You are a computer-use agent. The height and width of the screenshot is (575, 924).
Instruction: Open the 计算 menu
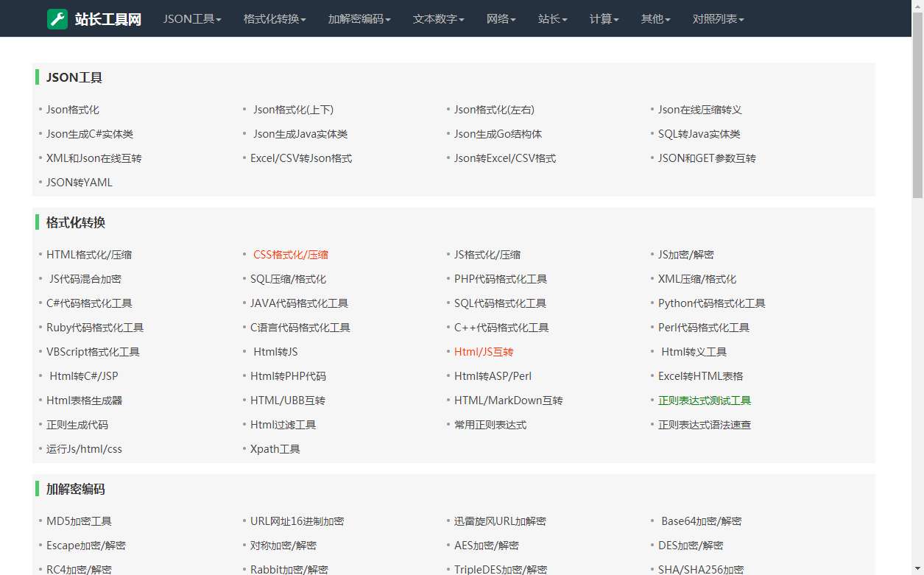click(603, 19)
